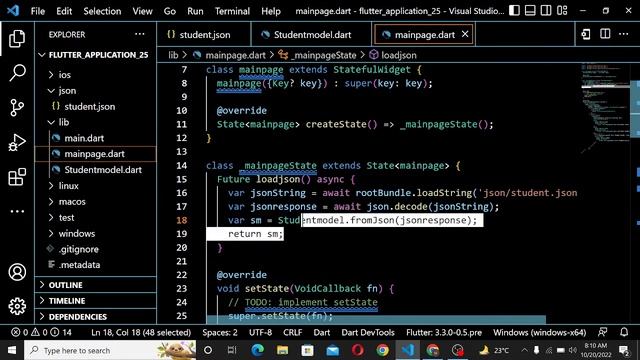Show additional views ellipsis in activity bar

[17, 211]
